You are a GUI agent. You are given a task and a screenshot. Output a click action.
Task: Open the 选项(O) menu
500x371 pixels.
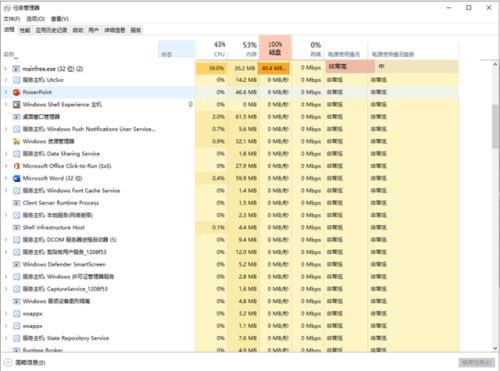[36, 19]
